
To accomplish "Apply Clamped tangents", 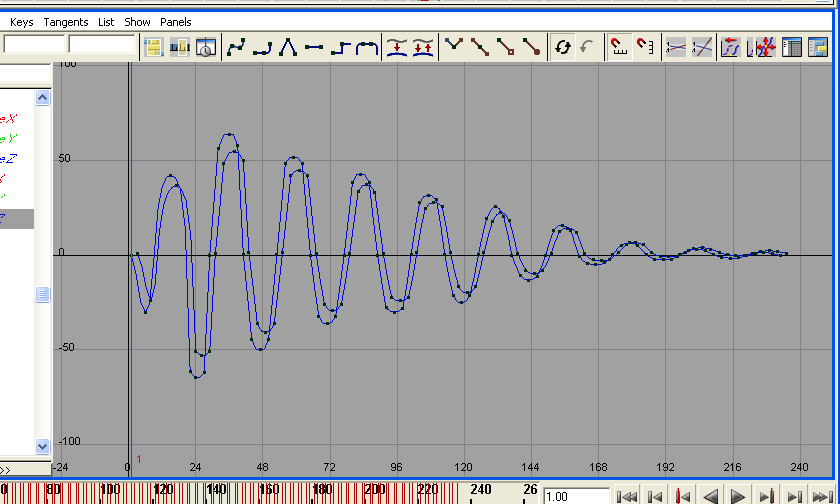I will (262, 47).
